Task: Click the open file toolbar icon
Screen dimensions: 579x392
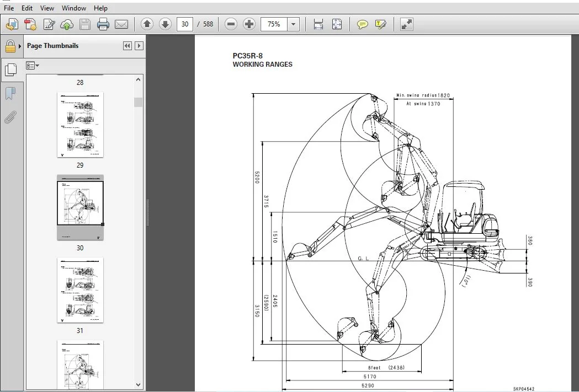Action: [12, 24]
